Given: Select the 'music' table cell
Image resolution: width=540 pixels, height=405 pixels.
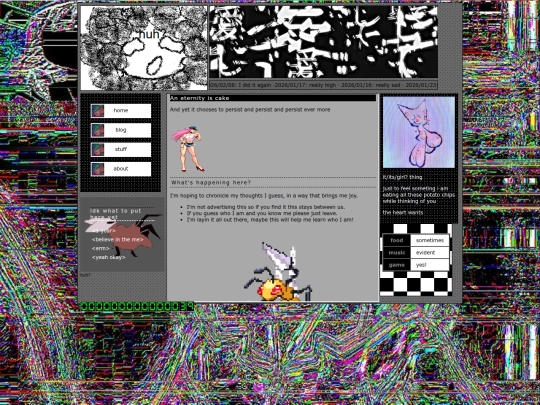Looking at the screenshot, I should point(397,253).
